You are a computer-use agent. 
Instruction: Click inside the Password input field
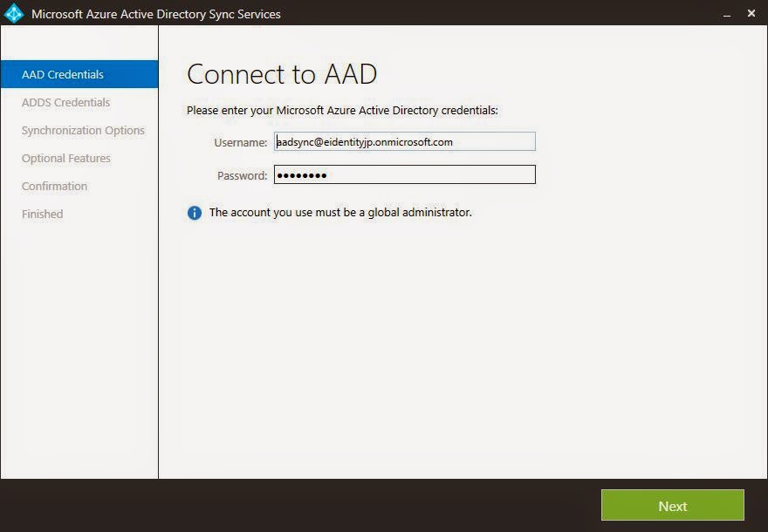[404, 174]
